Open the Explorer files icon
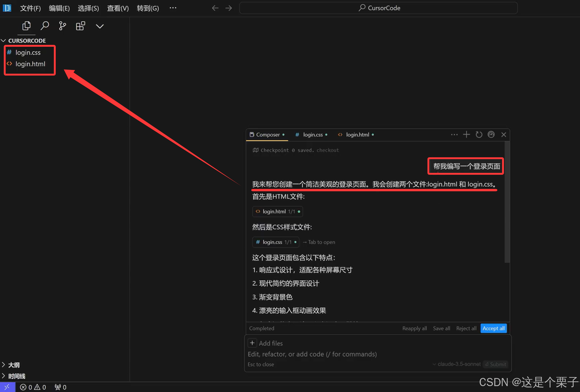Viewport: 580px width, 392px height. tap(26, 26)
